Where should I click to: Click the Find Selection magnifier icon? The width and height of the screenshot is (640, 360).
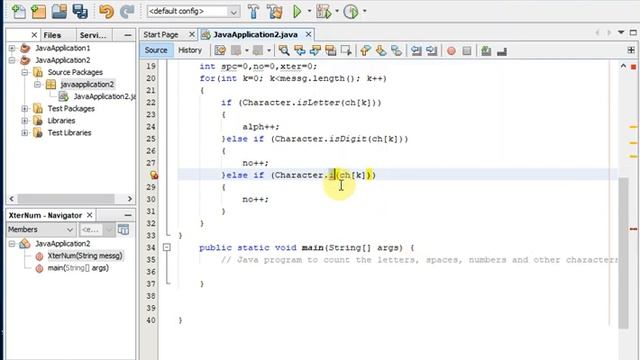284,51
